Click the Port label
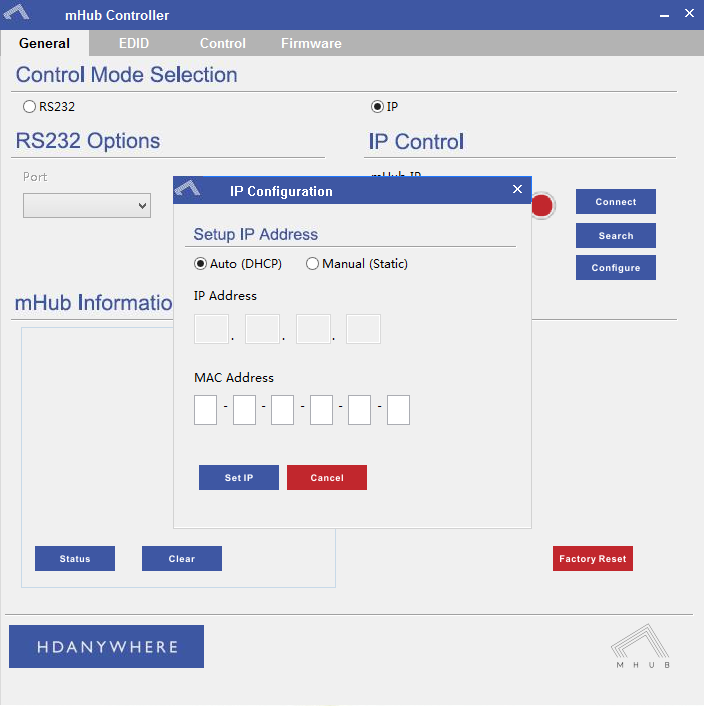The width and height of the screenshot is (704, 706). [x=35, y=176]
